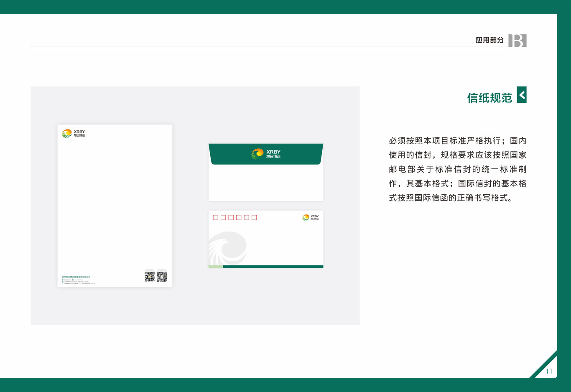Click the paragraph line starting 必须按照本项目

tap(458, 141)
